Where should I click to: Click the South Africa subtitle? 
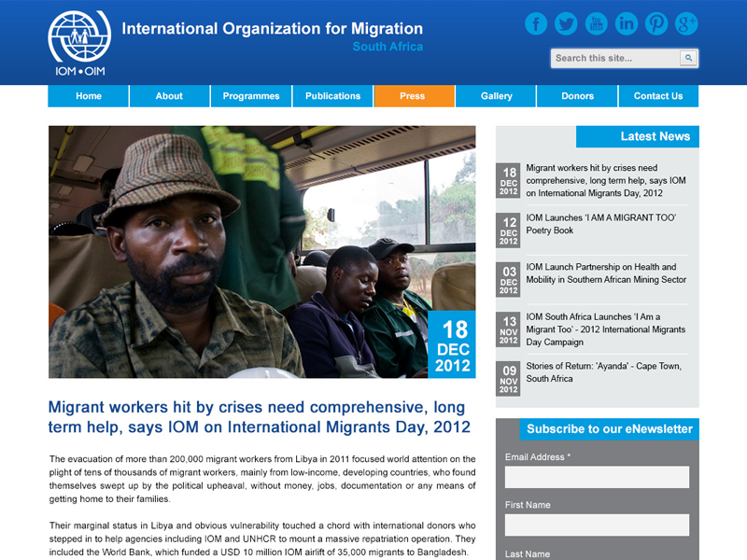[388, 47]
